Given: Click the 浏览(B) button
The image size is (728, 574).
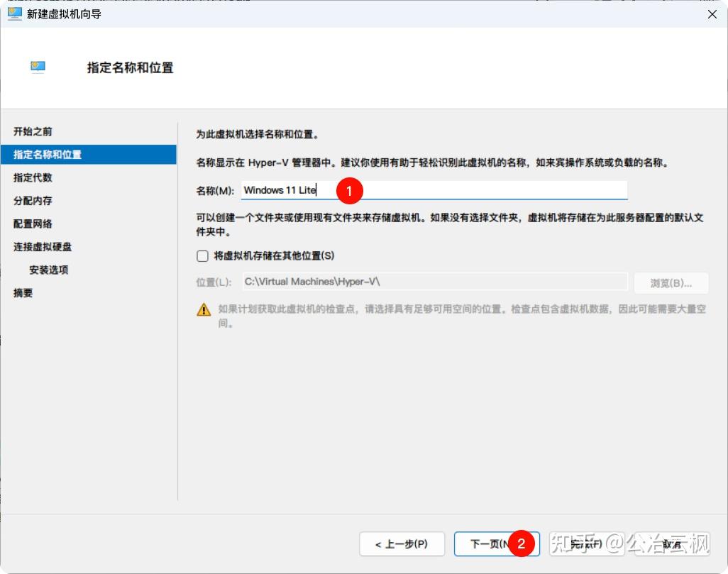Looking at the screenshot, I should pyautogui.click(x=670, y=282).
